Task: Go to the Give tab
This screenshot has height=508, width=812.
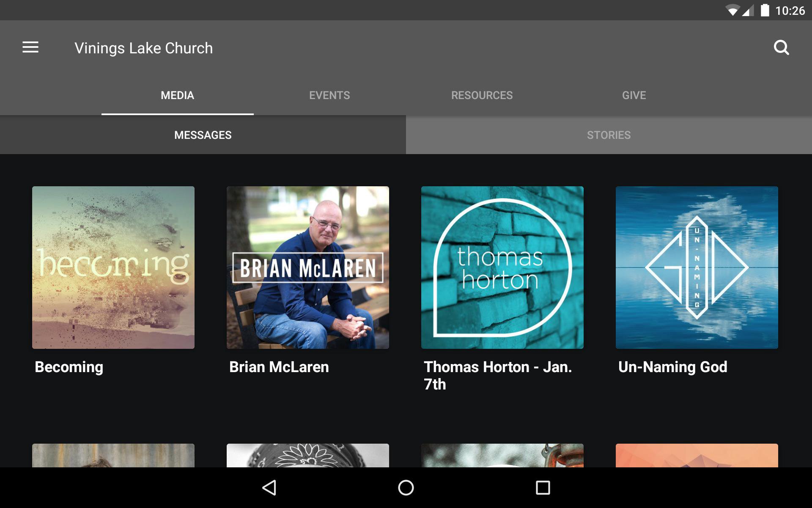Action: (x=634, y=95)
